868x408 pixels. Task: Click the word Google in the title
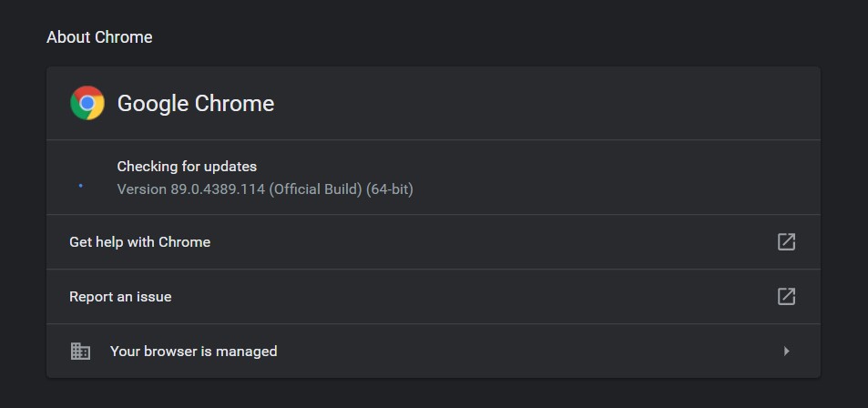click(152, 104)
